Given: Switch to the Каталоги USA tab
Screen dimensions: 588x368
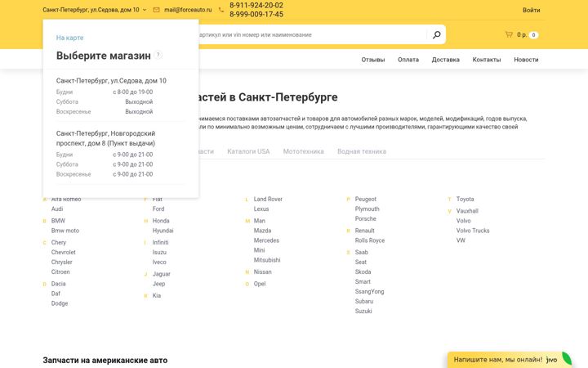Looking at the screenshot, I should point(248,151).
